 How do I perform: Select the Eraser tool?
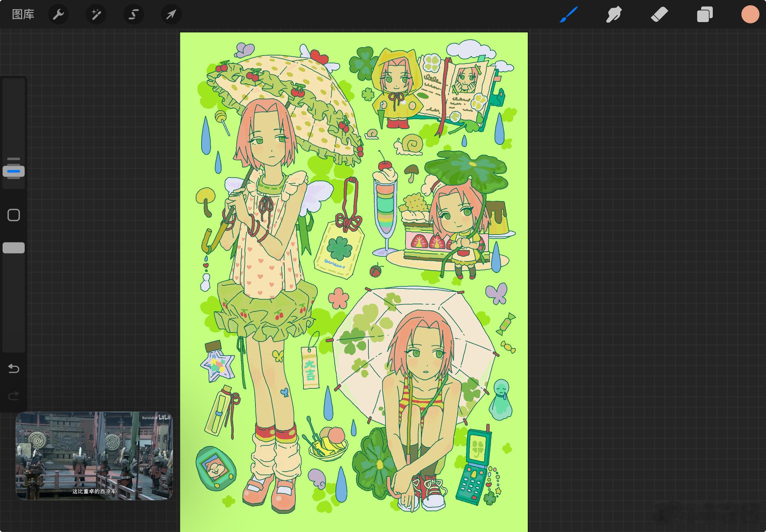[x=659, y=14]
